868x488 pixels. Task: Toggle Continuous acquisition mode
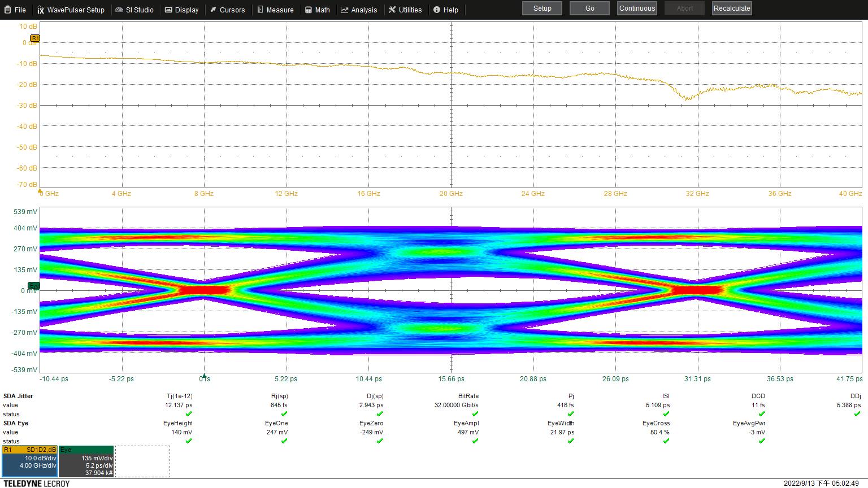click(x=636, y=8)
